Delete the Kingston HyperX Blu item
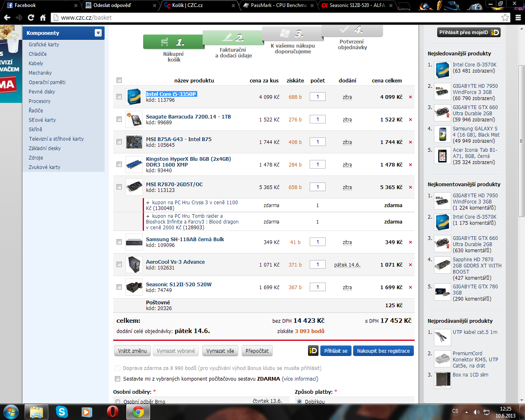 [x=411, y=165]
